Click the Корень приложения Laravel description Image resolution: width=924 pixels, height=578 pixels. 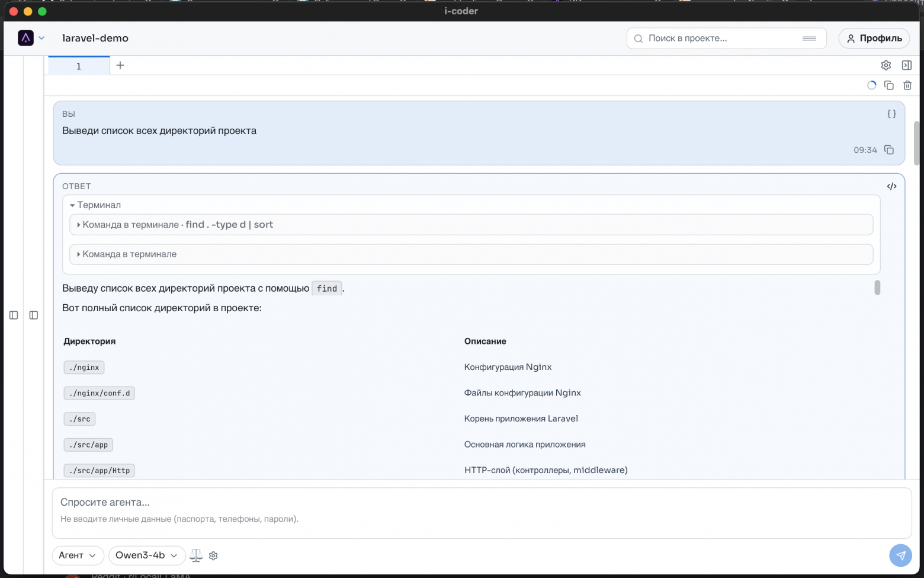[x=521, y=419]
